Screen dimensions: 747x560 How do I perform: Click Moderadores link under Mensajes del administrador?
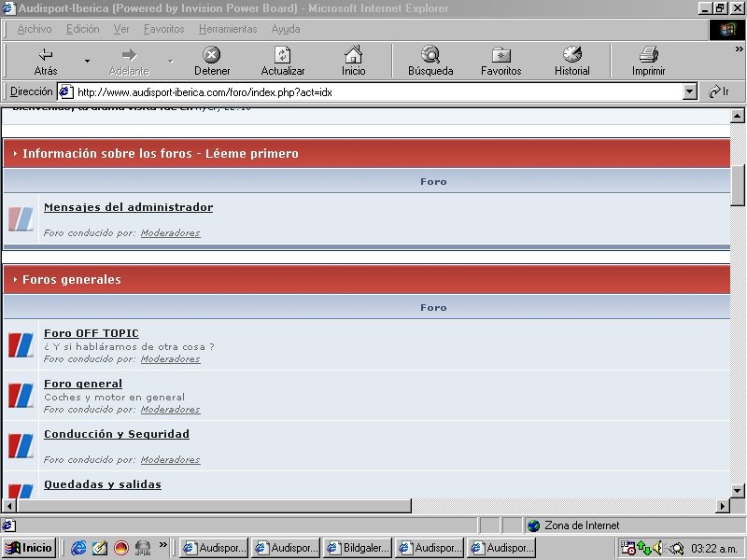(x=170, y=232)
